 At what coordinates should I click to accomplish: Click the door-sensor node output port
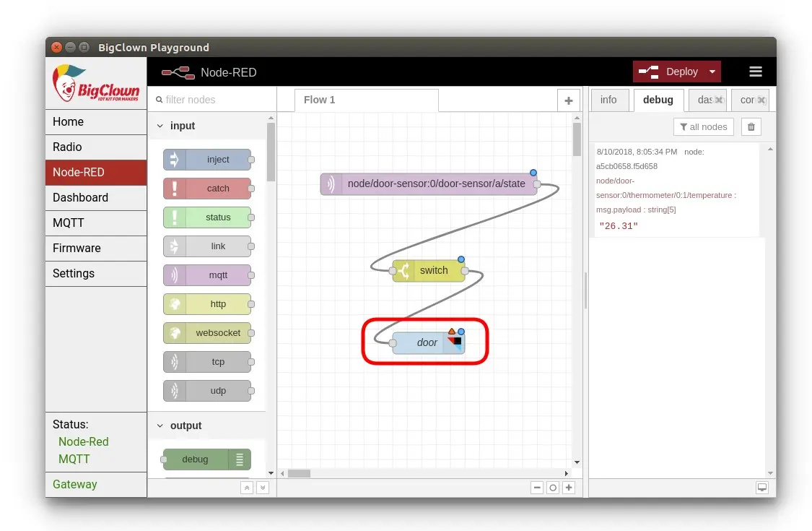(537, 184)
